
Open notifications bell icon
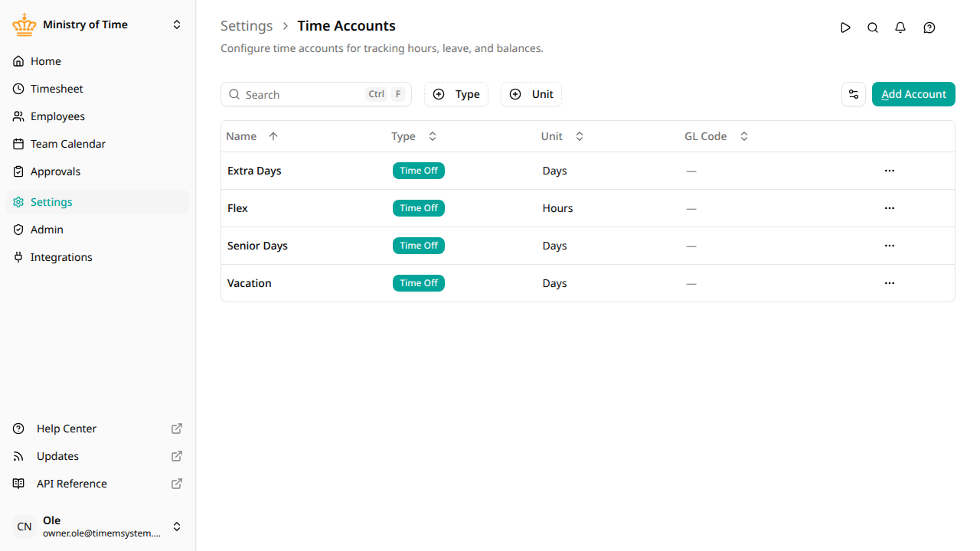click(x=900, y=28)
